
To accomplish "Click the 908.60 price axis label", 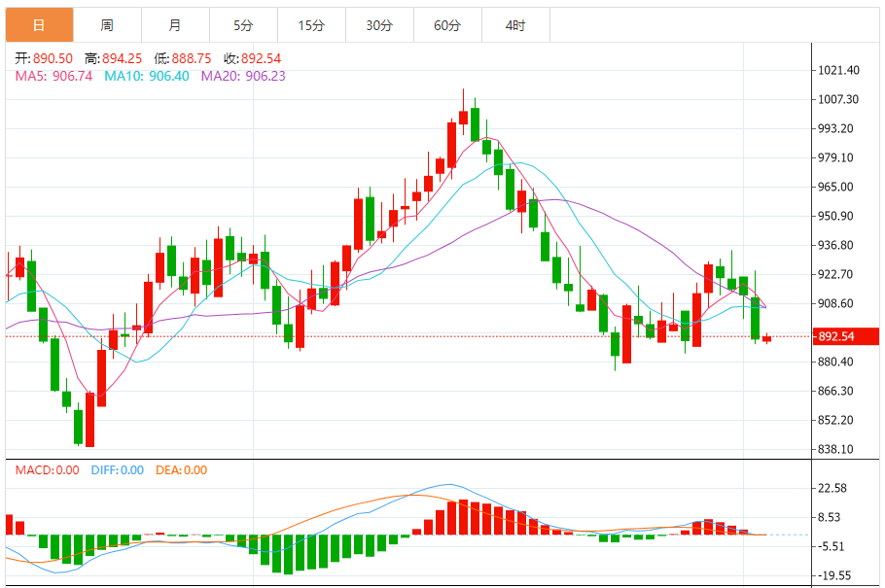I will 835,303.
